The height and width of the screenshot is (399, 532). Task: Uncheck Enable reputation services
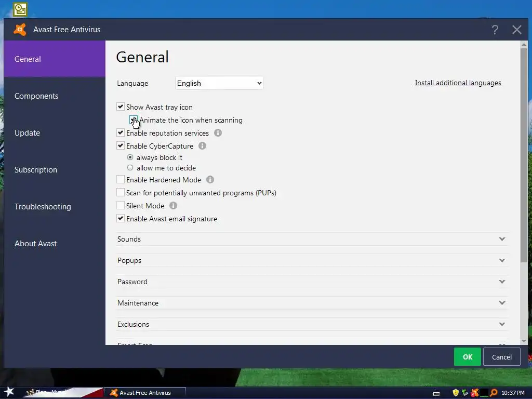click(x=121, y=132)
